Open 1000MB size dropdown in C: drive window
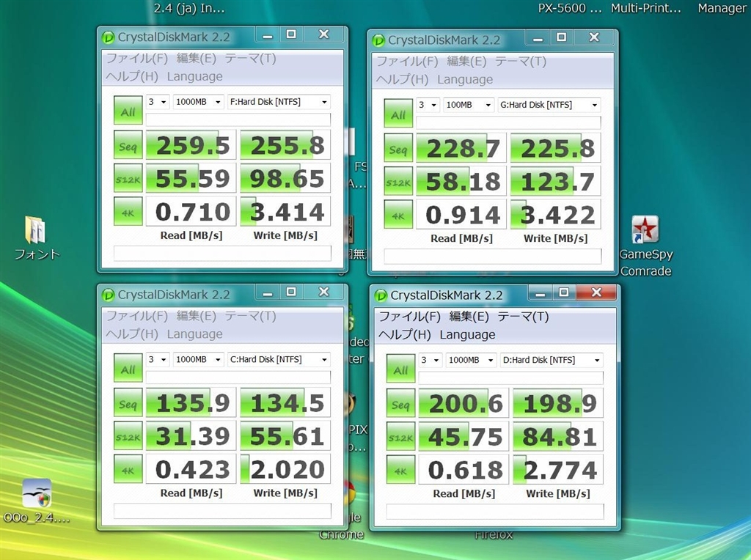751x560 pixels. click(198, 359)
